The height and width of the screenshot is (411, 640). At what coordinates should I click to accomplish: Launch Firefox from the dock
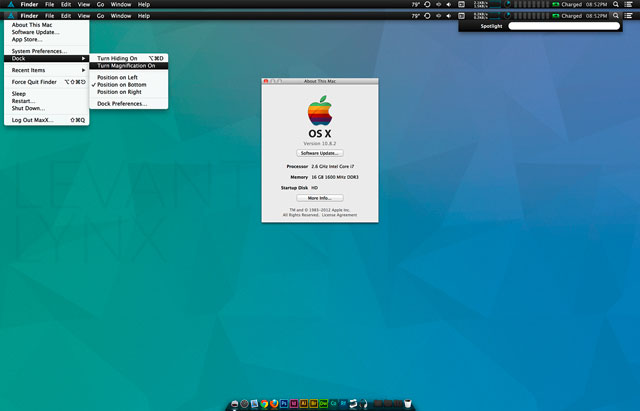tap(274, 404)
